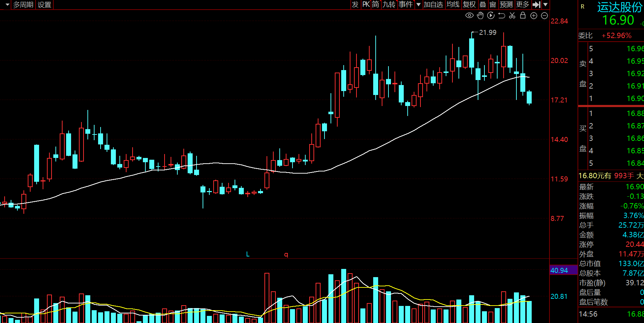Click the 复权 price adjustment button
The height and width of the screenshot is (323, 644).
[469, 5]
